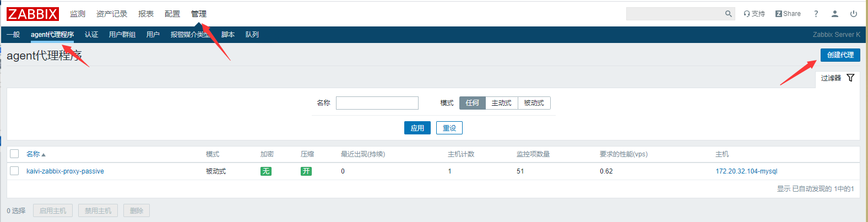868x222 pixels.
Task: Open the 配置 menu
Action: coord(172,14)
